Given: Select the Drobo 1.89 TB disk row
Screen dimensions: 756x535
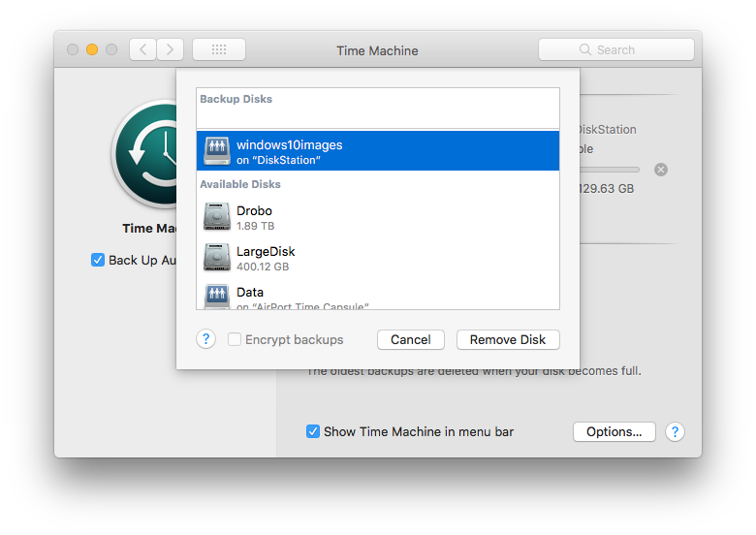Looking at the screenshot, I should tap(378, 217).
